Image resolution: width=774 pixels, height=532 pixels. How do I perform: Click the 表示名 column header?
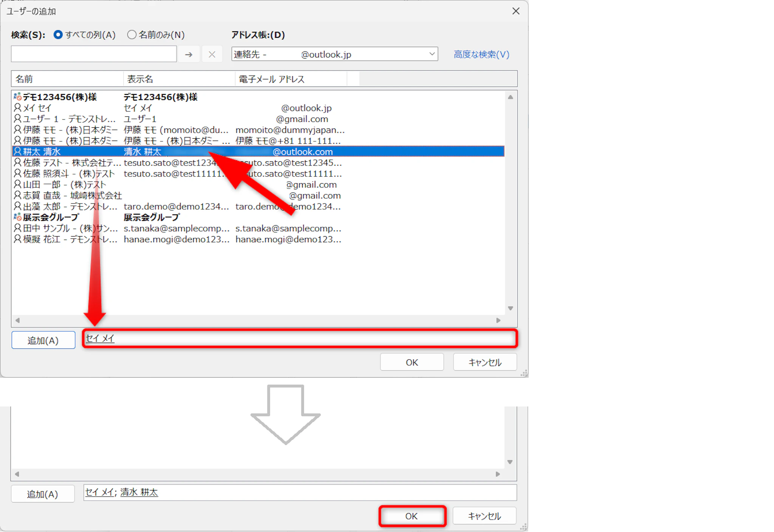point(179,79)
